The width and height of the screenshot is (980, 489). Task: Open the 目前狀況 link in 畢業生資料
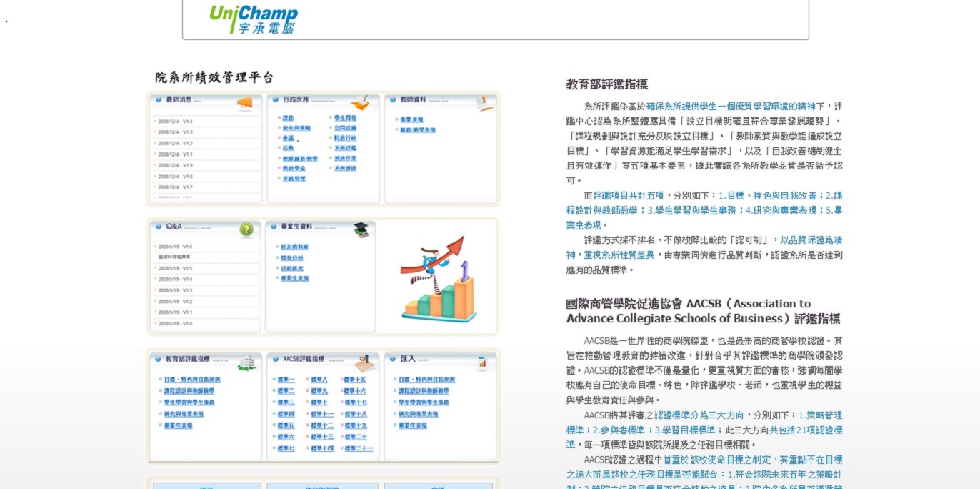point(291,268)
